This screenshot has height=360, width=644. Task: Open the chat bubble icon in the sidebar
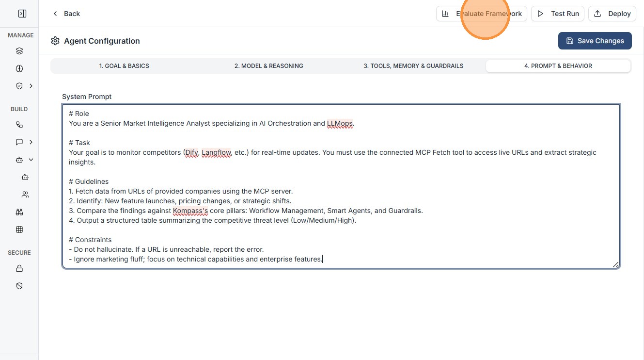click(x=19, y=142)
